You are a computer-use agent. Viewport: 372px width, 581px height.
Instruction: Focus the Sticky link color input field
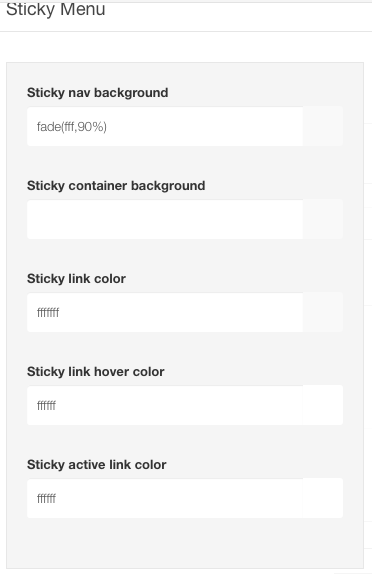click(x=165, y=312)
